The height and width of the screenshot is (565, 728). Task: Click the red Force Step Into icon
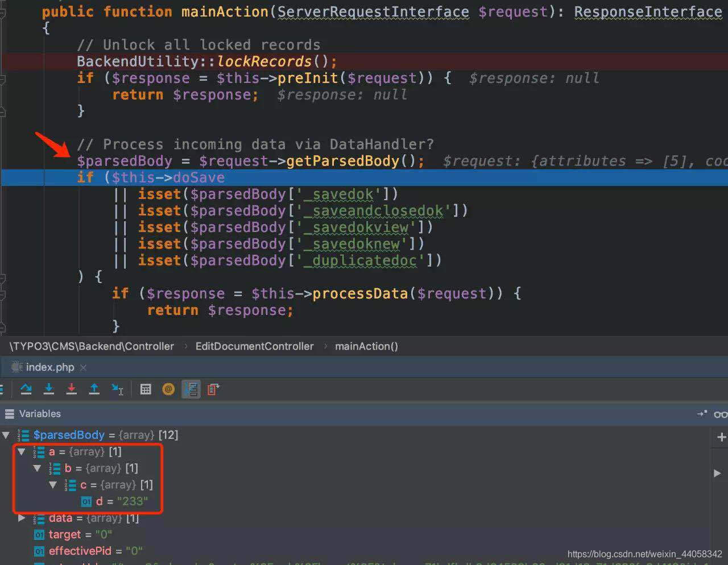coord(72,389)
